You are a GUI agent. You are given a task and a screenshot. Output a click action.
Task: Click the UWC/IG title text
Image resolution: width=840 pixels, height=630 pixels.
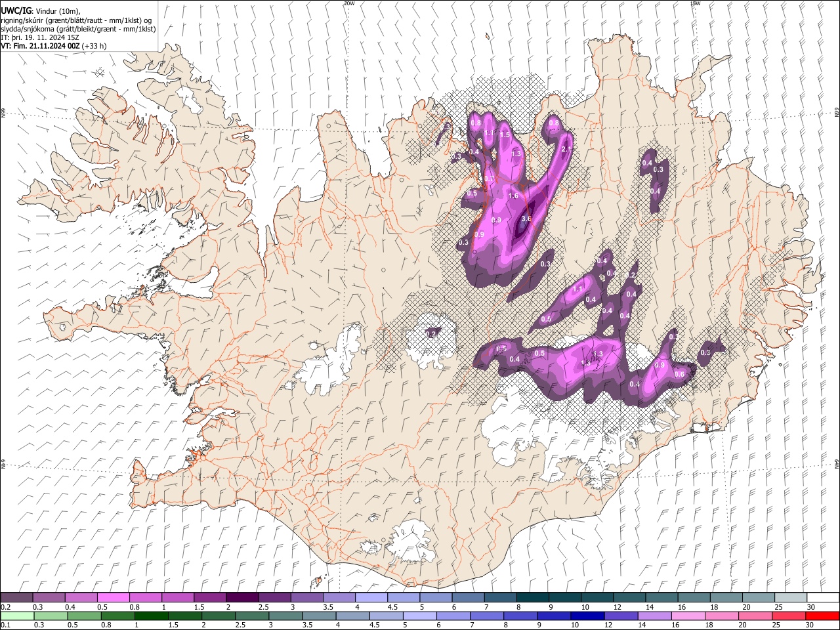coord(15,10)
